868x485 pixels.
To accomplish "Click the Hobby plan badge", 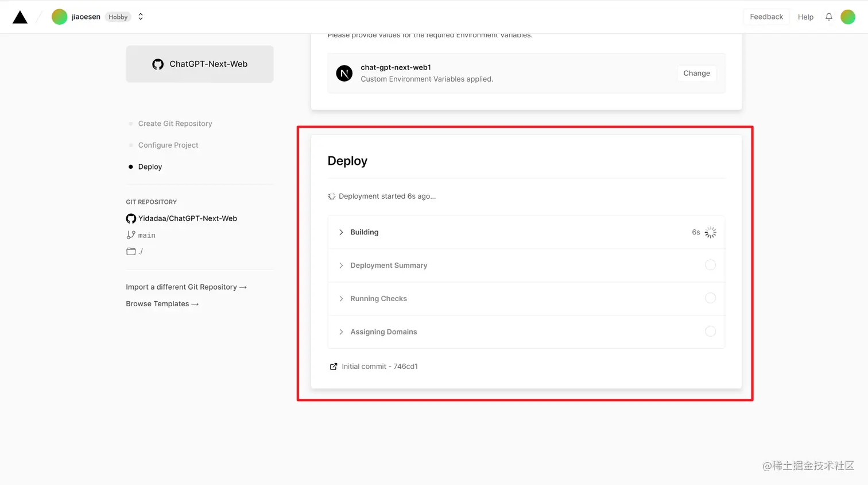I will click(x=118, y=17).
